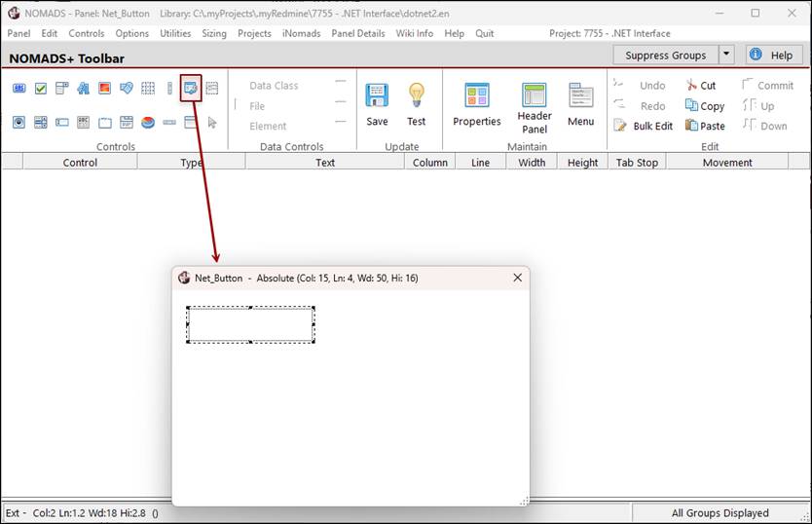Click the pointer arrow select tool
812x524 pixels.
[x=212, y=123]
